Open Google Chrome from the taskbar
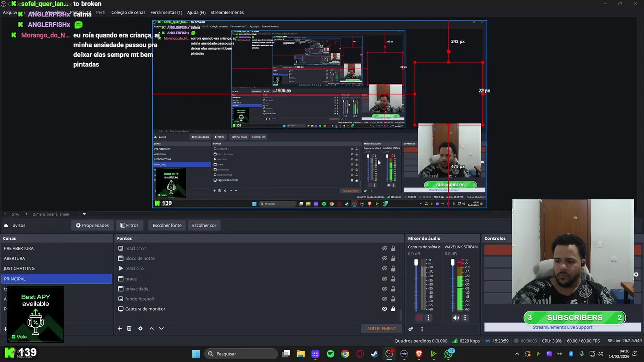This screenshot has width=644, height=362. tap(345, 354)
